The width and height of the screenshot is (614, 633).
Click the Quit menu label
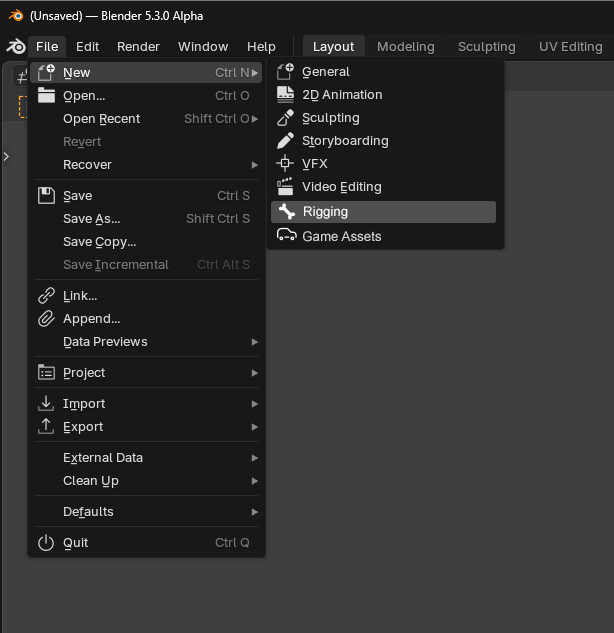[75, 543]
